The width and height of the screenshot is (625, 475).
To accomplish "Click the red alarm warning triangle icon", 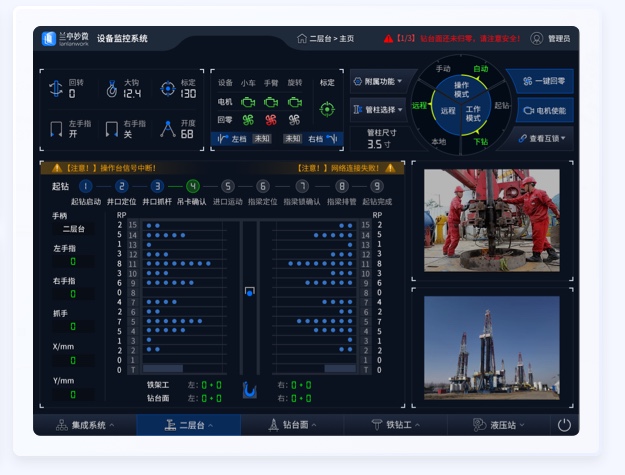I will click(x=388, y=39).
